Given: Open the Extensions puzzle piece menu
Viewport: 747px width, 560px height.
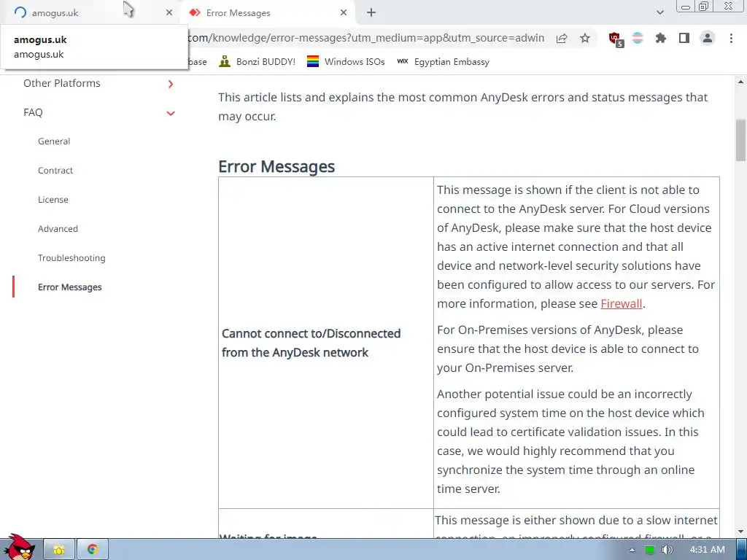Looking at the screenshot, I should 661,38.
